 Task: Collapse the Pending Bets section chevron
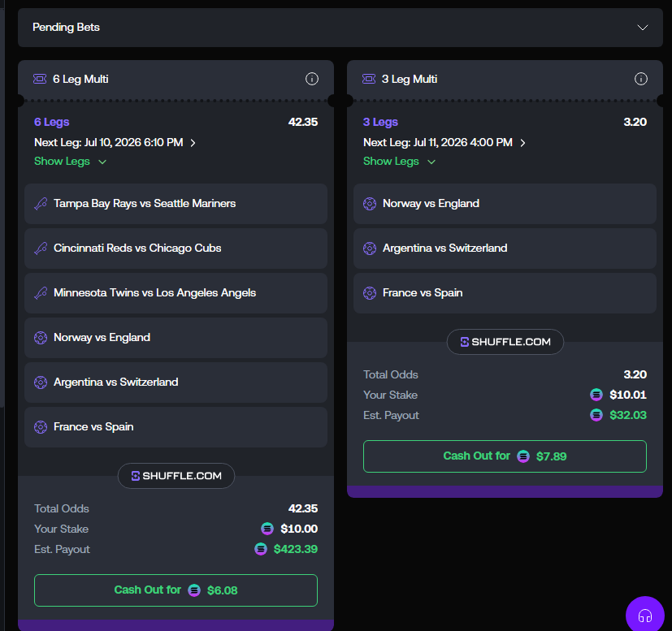[642, 28]
